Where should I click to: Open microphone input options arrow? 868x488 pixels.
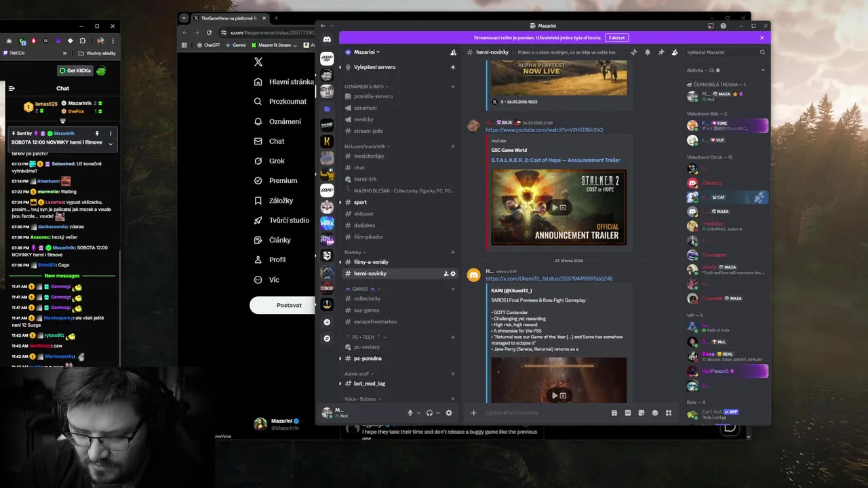418,413
